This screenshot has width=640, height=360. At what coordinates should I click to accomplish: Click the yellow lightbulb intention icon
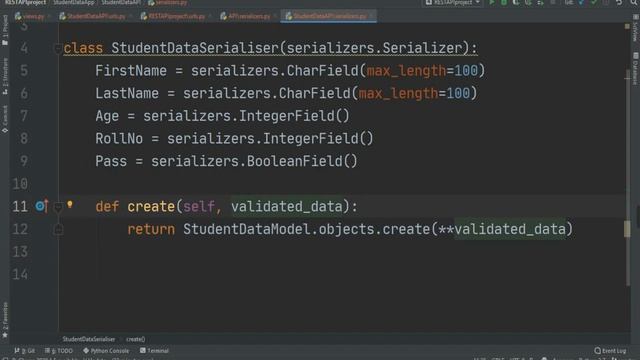point(70,204)
